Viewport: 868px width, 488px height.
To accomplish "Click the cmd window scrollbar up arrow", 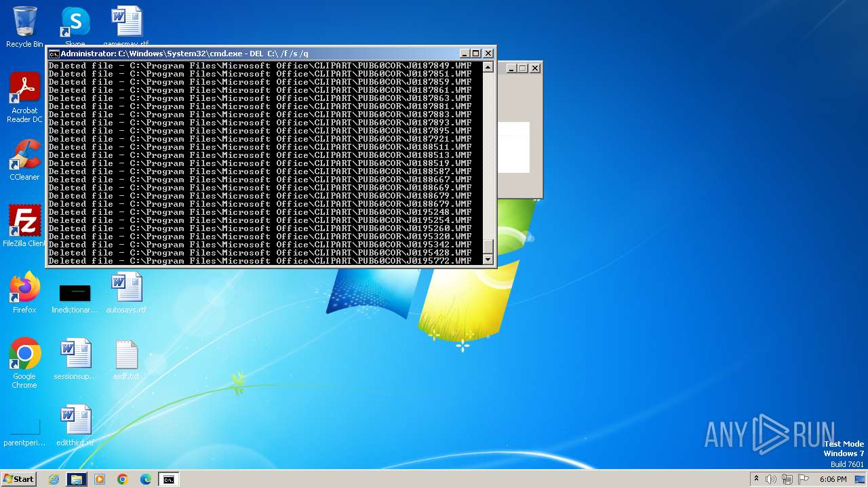I will (488, 67).
